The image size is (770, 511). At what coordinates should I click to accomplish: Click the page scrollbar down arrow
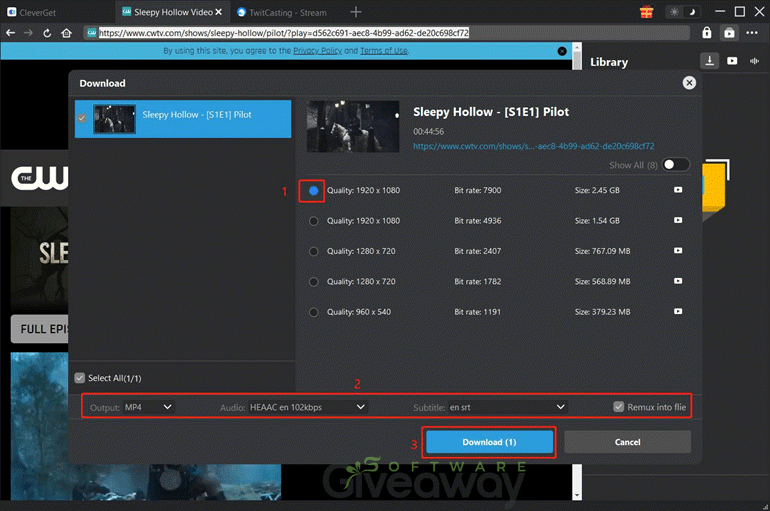(x=577, y=495)
